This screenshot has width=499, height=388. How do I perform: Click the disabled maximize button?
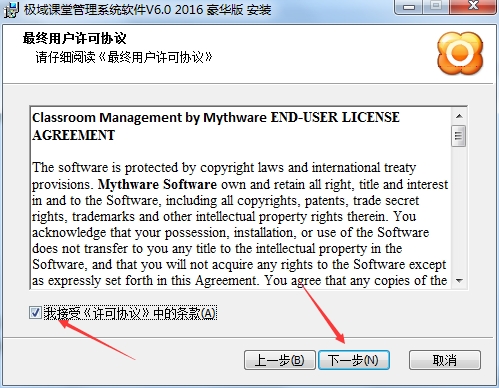436,6
